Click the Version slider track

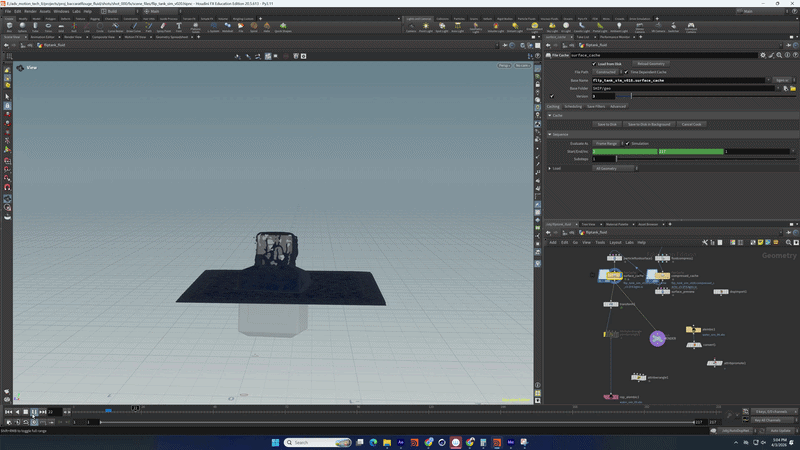point(700,96)
